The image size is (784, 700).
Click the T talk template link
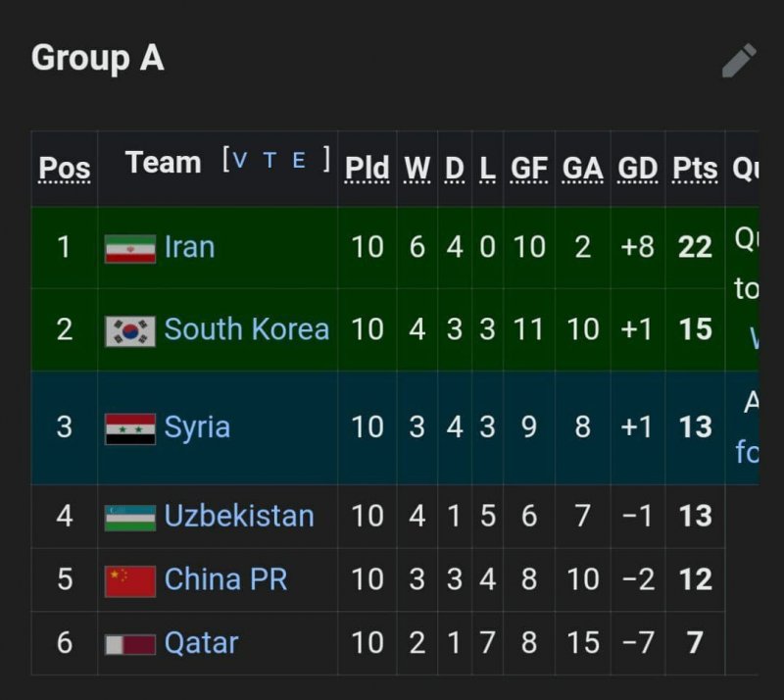coord(269,161)
